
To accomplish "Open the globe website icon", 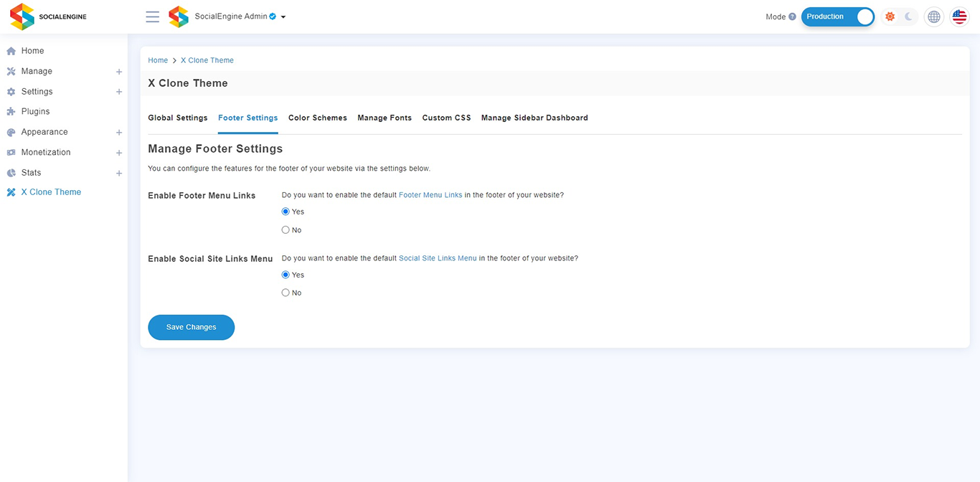I will [x=933, y=16].
